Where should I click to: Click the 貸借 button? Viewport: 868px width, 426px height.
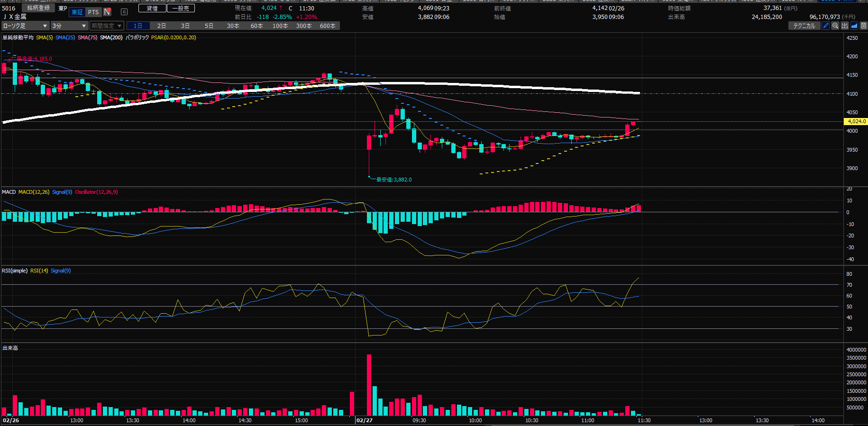click(x=152, y=8)
